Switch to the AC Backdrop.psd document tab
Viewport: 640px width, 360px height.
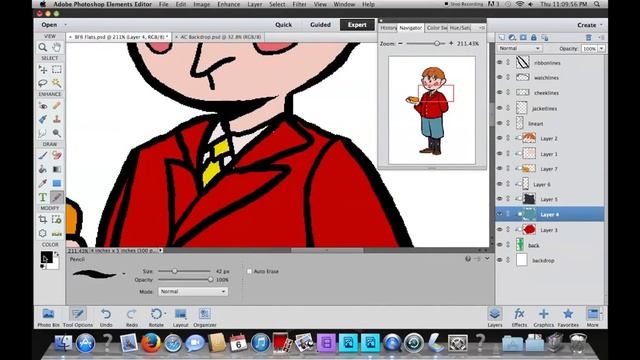click(221, 37)
